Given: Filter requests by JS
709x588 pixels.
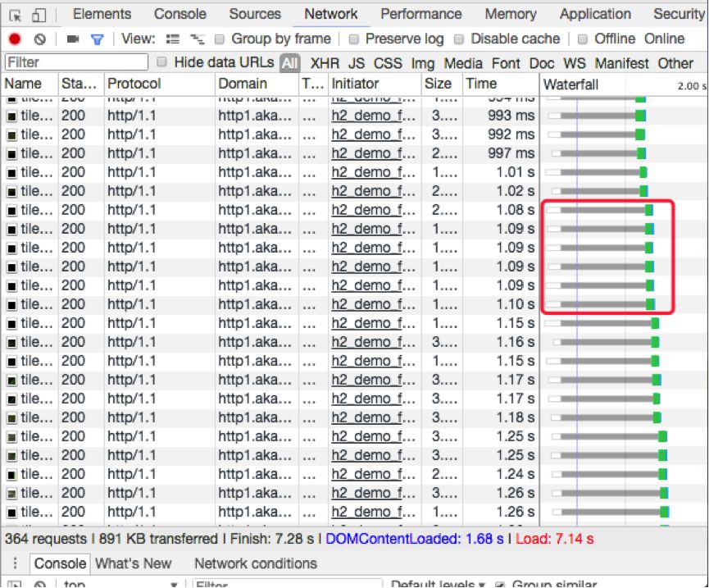Looking at the screenshot, I should tap(357, 63).
